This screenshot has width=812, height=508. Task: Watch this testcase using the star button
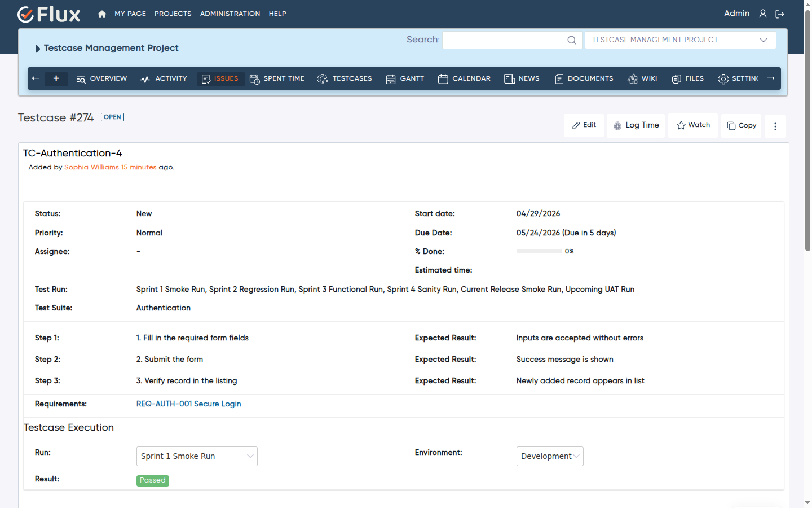point(693,125)
